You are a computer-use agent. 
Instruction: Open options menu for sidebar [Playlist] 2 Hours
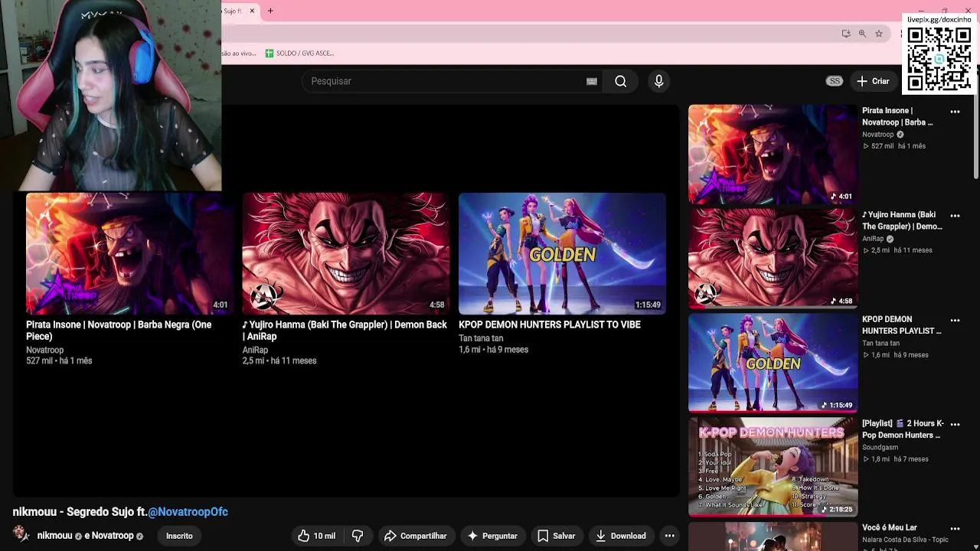coord(955,424)
